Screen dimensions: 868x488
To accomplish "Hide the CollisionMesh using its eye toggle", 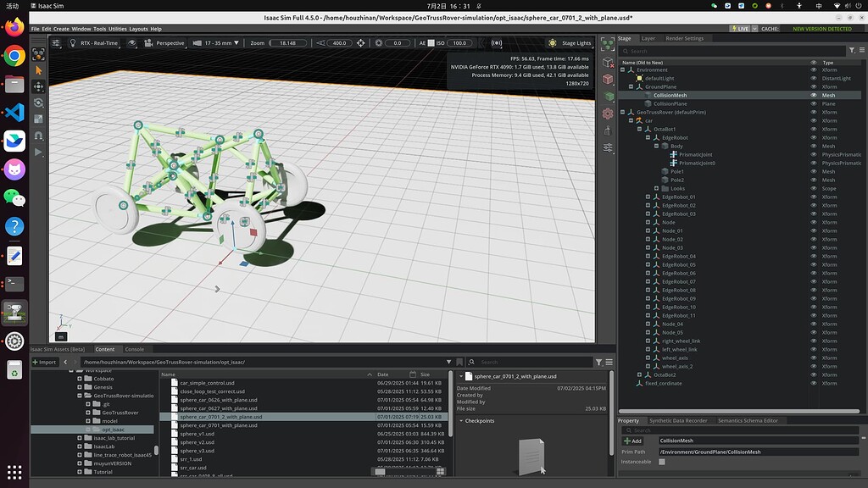I will point(813,96).
